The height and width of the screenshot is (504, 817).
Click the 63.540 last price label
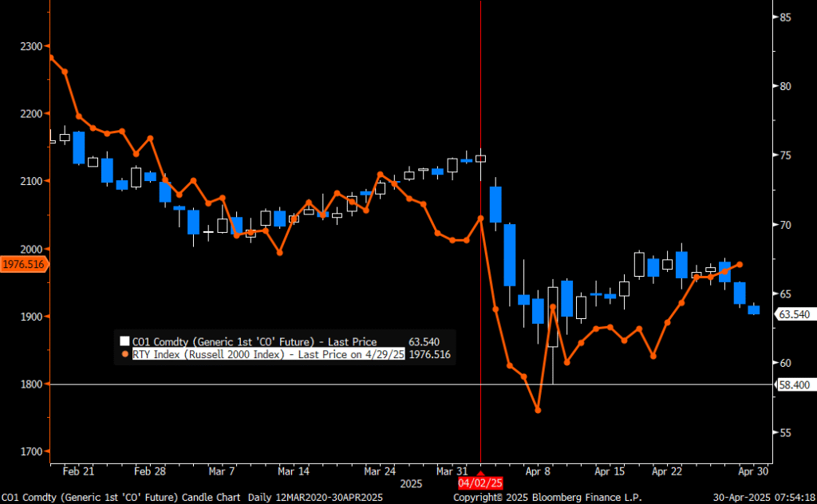pyautogui.click(x=794, y=314)
